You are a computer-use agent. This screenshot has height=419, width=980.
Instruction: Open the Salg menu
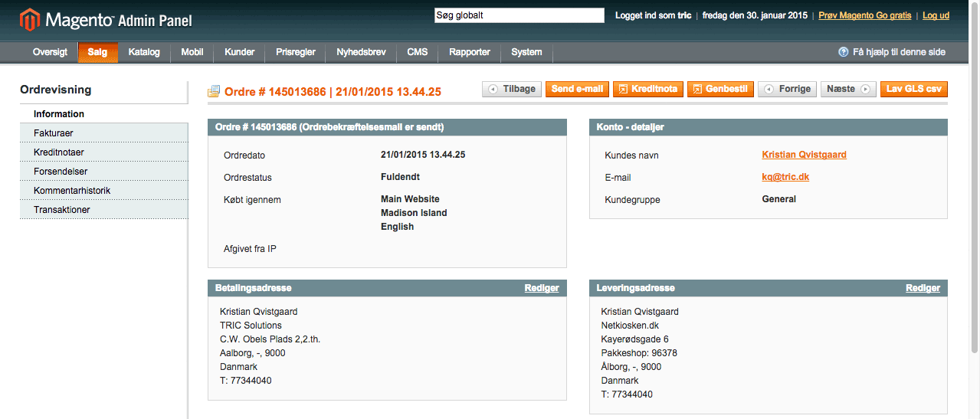97,52
